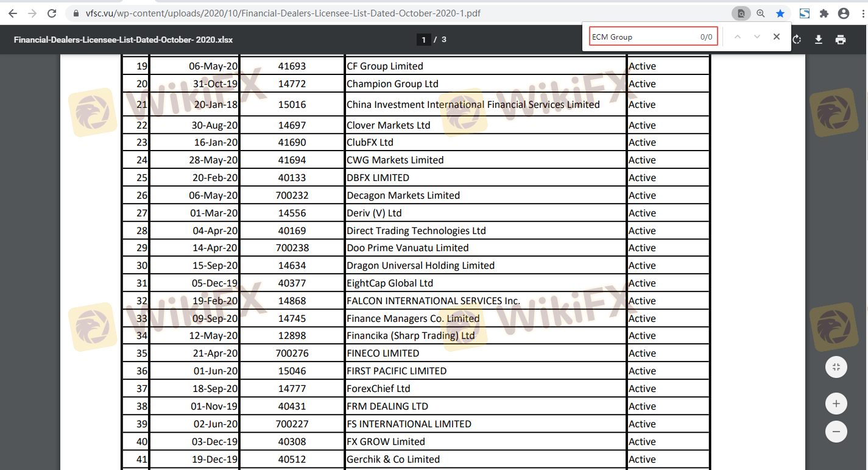The width and height of the screenshot is (868, 470).
Task: Select Deriv (V) Ltd row name
Action: coord(374,213)
